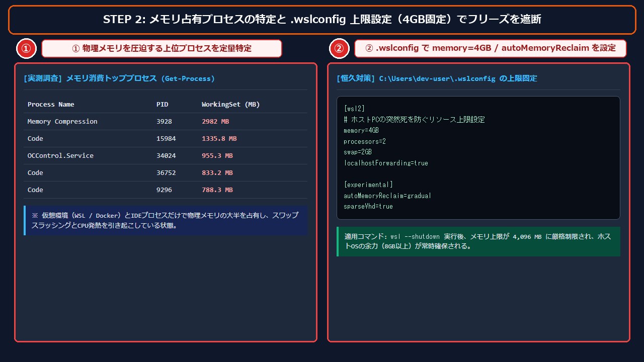This screenshot has height=362, width=644.
Task: Select the OCControl.Service process name
Action: pyautogui.click(x=60, y=156)
